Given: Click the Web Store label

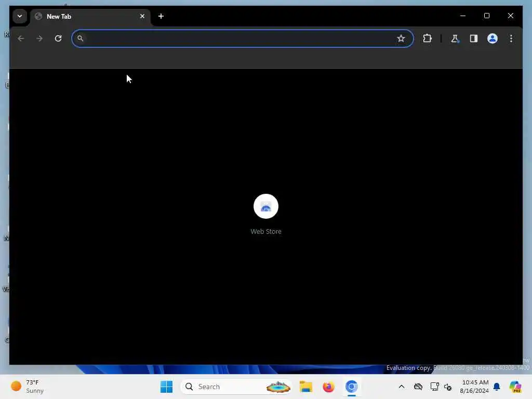Looking at the screenshot, I should tap(266, 231).
